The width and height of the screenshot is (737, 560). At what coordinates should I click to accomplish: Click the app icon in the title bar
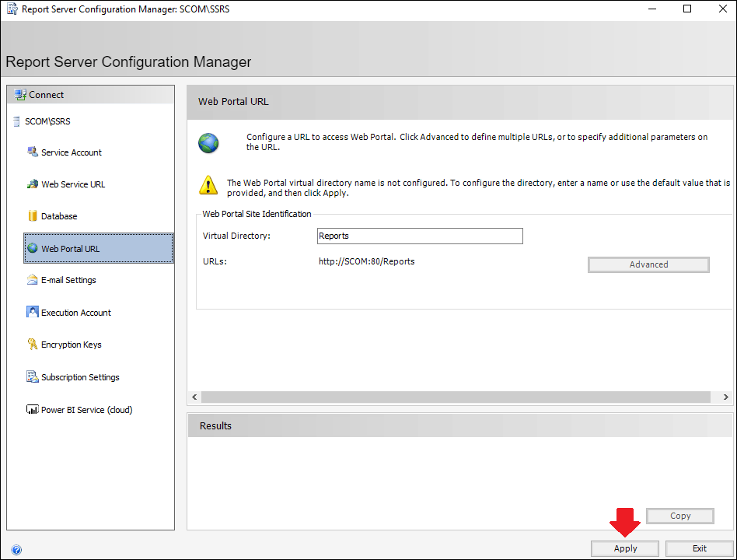pyautogui.click(x=12, y=9)
